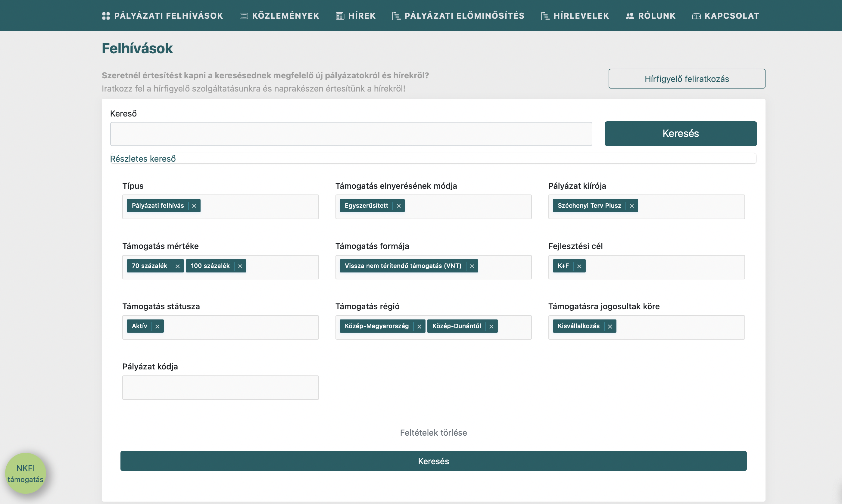Remove Széchenyi Terv Plusz tag
Screen dimensions: 842x504
631,206
